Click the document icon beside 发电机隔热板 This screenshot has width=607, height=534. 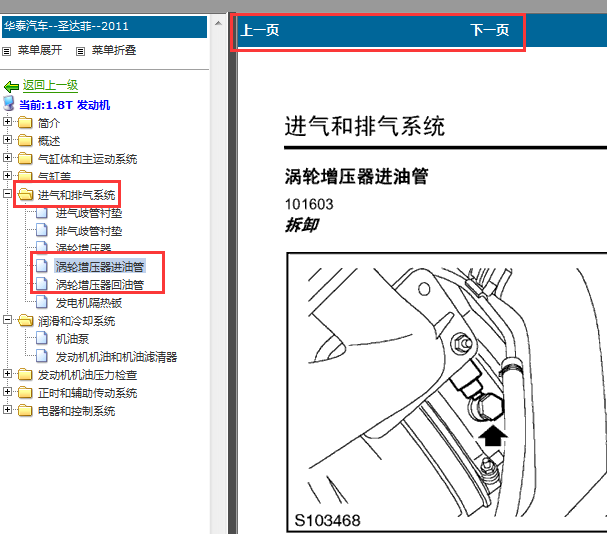click(x=42, y=302)
